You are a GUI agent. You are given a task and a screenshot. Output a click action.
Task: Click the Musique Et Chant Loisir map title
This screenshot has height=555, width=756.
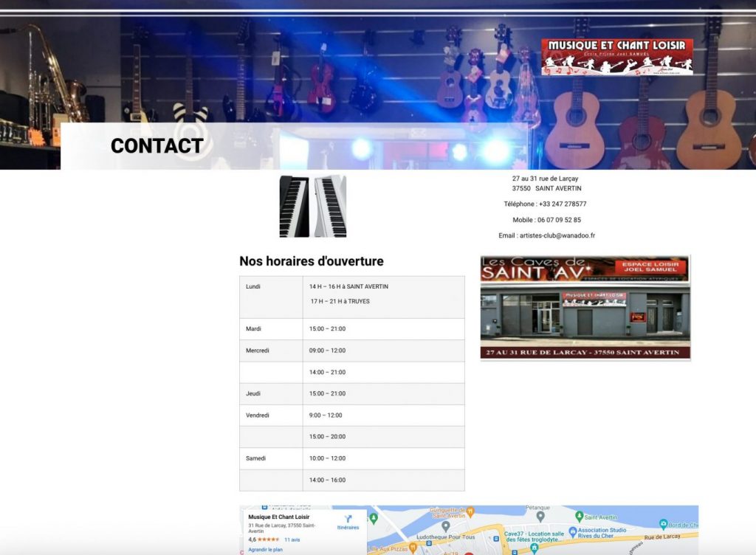[279, 517]
